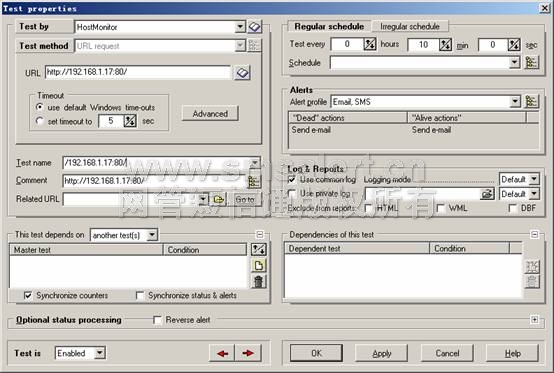Enable Reverse alert checkbox

pyautogui.click(x=157, y=320)
